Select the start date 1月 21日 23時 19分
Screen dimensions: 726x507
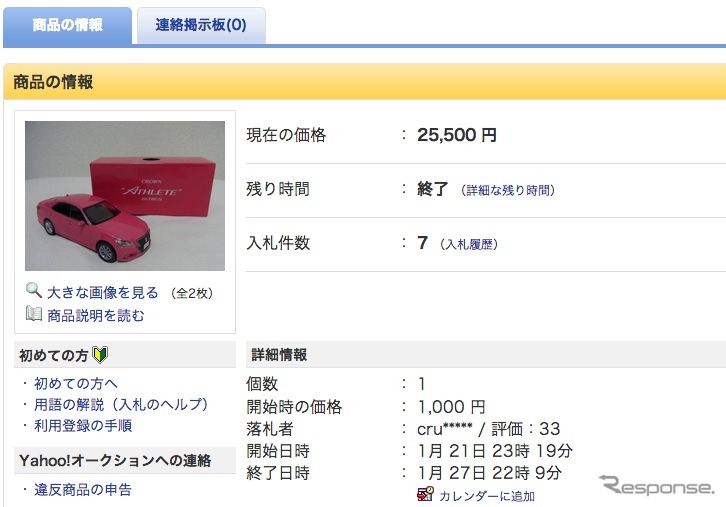495,451
